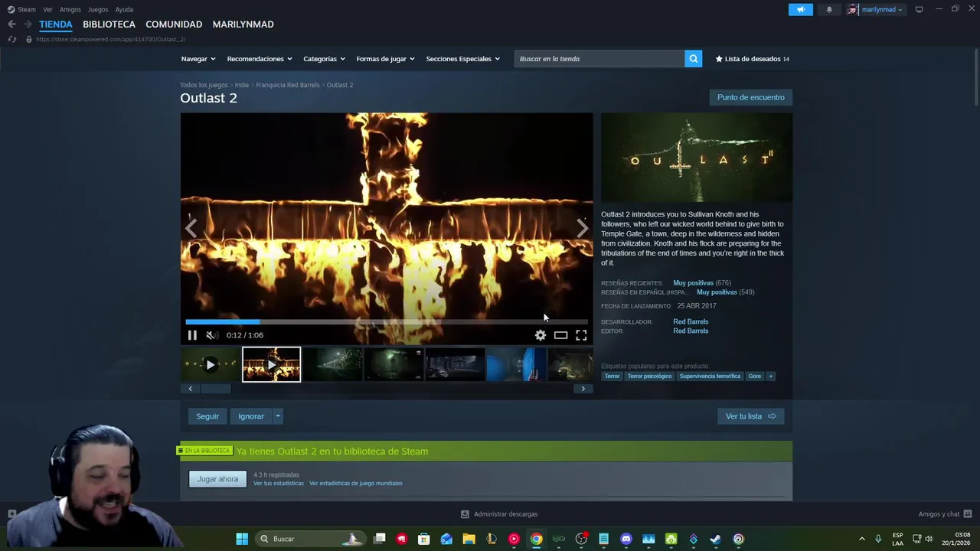
Task: Open the Red Barrels editor link
Action: [691, 331]
